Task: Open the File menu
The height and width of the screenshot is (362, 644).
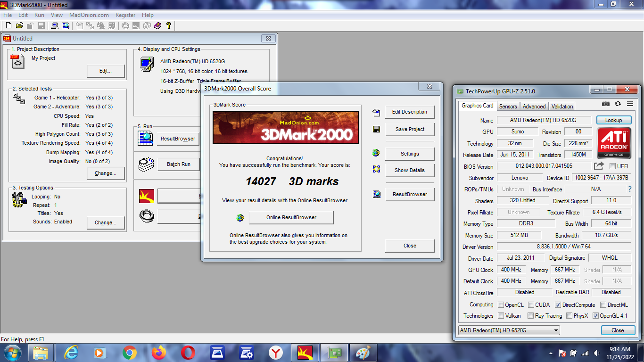Action: point(8,15)
